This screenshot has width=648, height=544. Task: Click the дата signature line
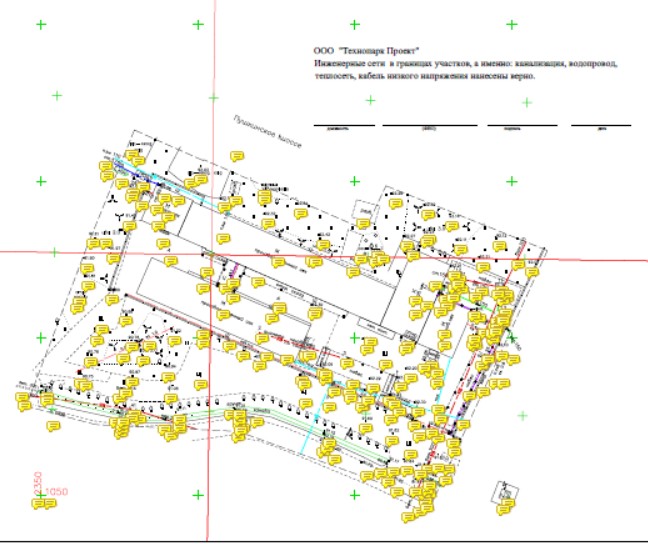pos(601,126)
